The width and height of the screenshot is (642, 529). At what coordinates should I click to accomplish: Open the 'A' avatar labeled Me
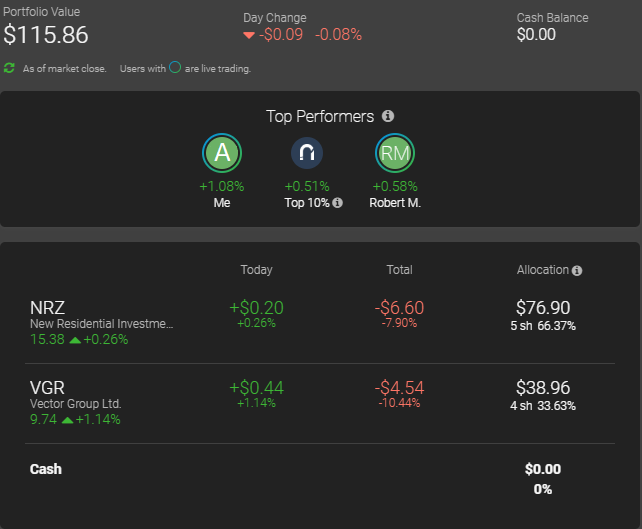pyautogui.click(x=222, y=153)
